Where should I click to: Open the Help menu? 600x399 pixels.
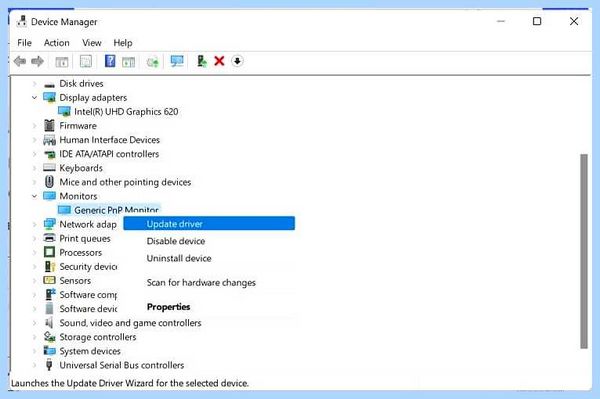tap(123, 43)
